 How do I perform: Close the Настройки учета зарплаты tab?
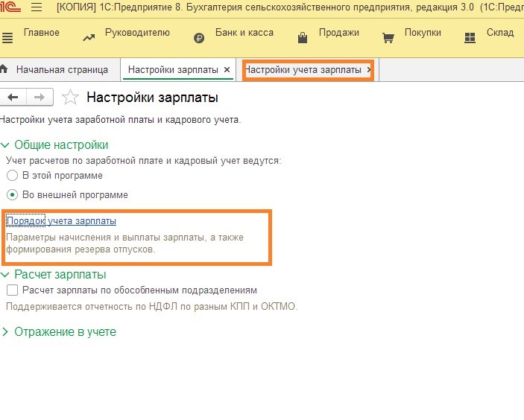click(369, 70)
